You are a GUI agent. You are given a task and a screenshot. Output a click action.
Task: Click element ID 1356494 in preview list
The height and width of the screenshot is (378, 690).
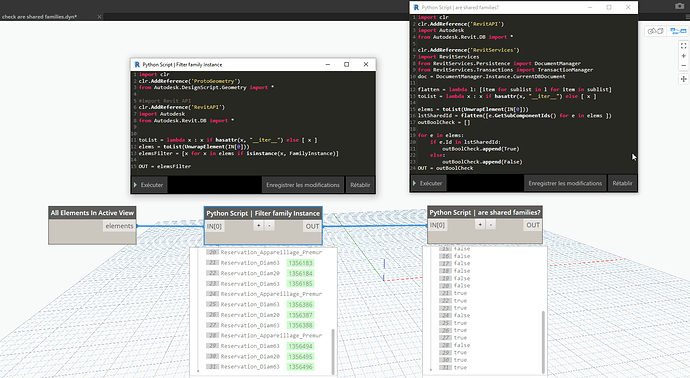[301, 346]
